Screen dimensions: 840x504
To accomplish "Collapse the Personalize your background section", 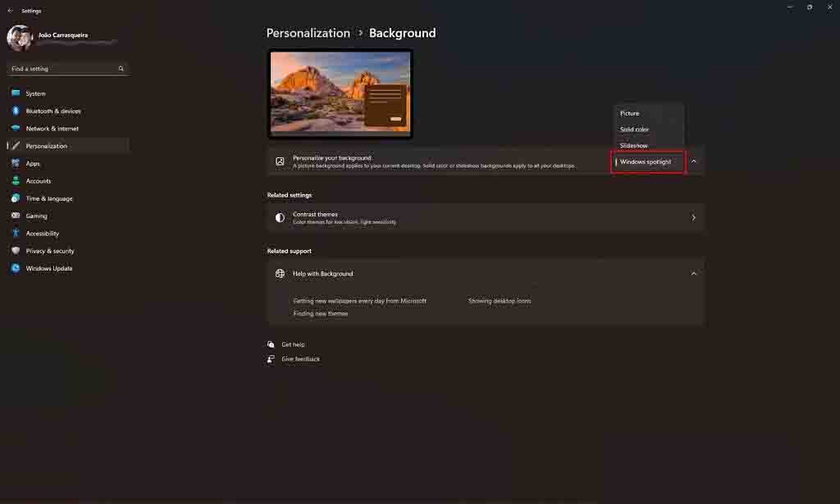I will pos(694,161).
